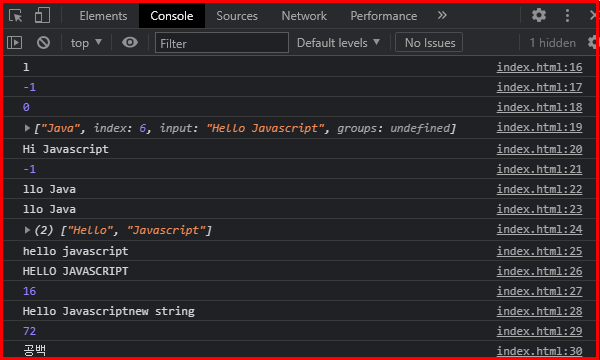This screenshot has height=360, width=600.
Task: Expand the ["Java", index: 6 array entry
Action: click(x=27, y=128)
